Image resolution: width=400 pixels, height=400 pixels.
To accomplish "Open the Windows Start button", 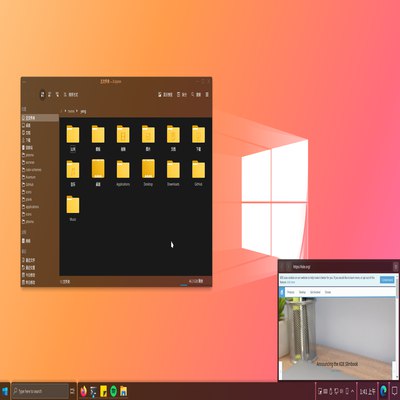I will point(5,391).
